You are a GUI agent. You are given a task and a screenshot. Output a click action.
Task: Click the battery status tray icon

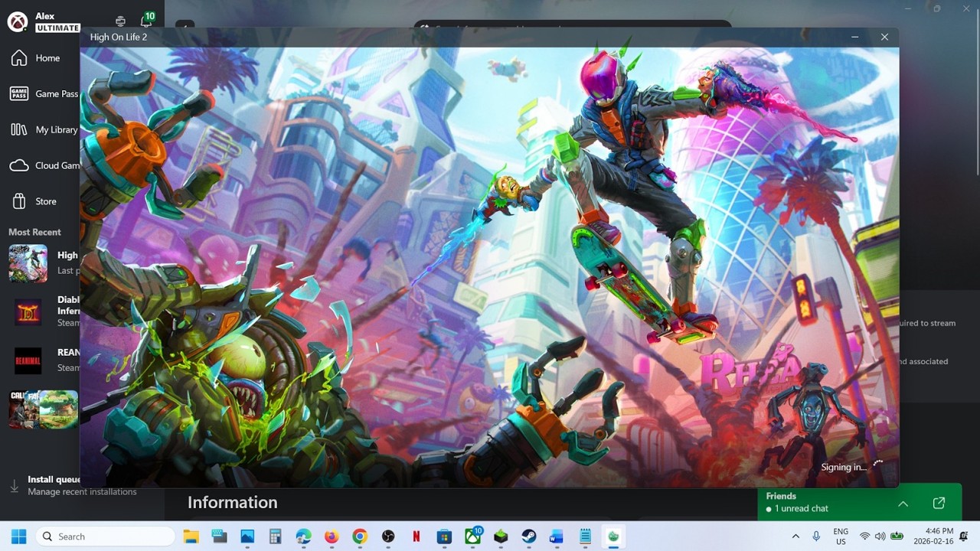tap(896, 536)
